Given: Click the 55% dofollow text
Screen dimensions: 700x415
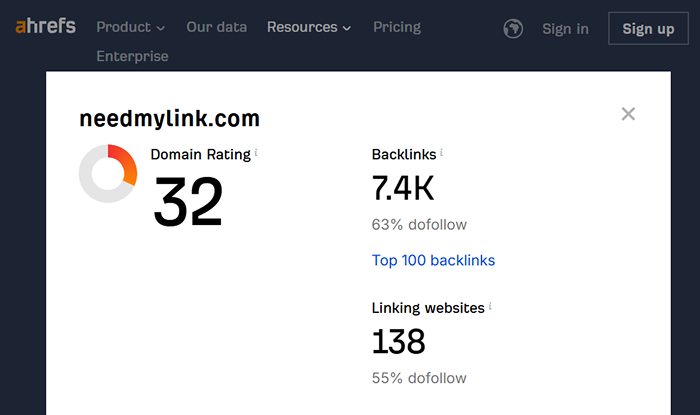Looking at the screenshot, I should point(419,378).
